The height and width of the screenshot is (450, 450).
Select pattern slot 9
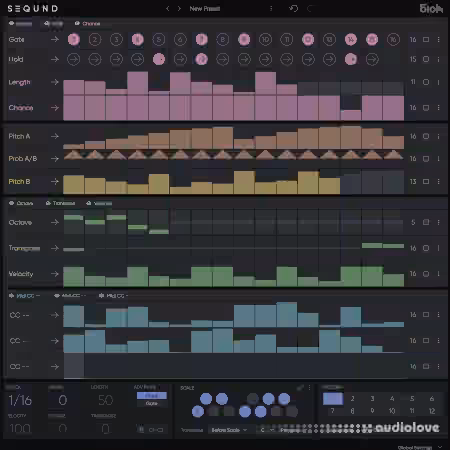pyautogui.click(x=372, y=411)
